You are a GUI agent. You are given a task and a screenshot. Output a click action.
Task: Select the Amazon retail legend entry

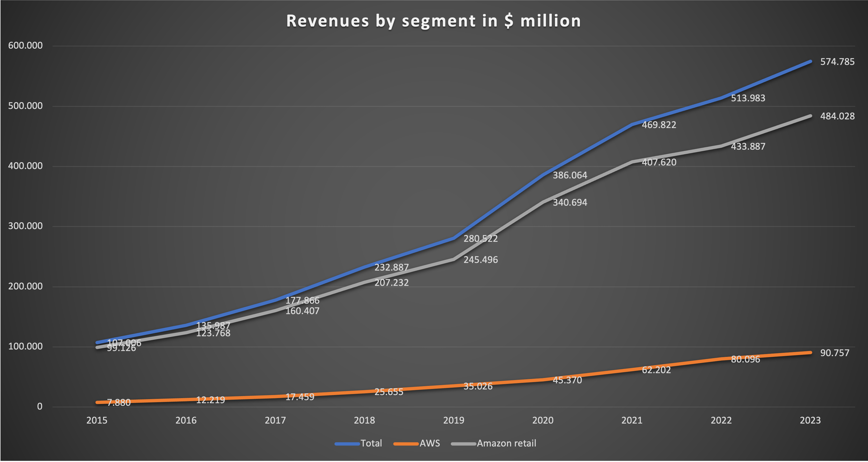tap(506, 443)
